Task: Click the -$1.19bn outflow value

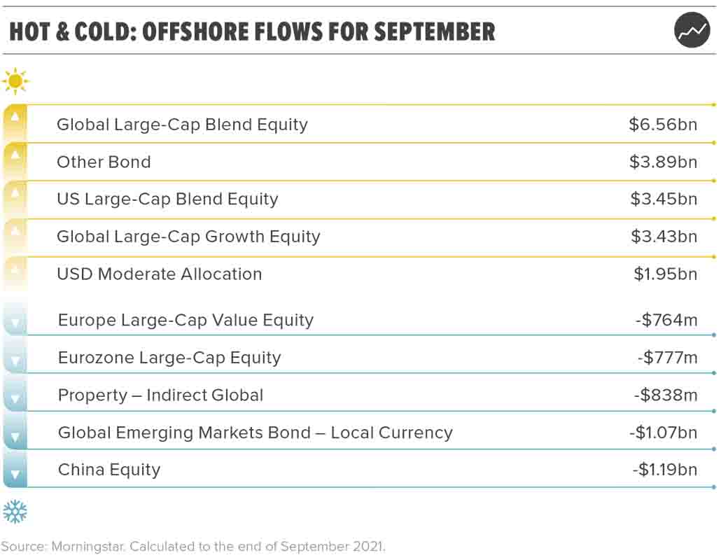Action: click(x=664, y=470)
